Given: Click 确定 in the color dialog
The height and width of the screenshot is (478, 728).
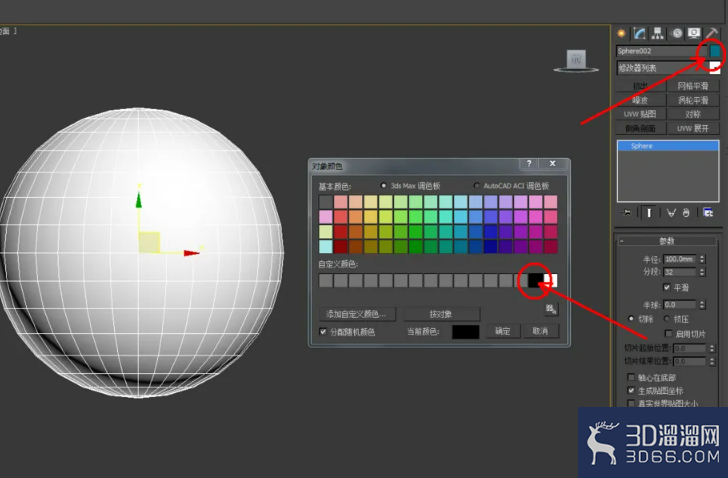Looking at the screenshot, I should (x=502, y=331).
